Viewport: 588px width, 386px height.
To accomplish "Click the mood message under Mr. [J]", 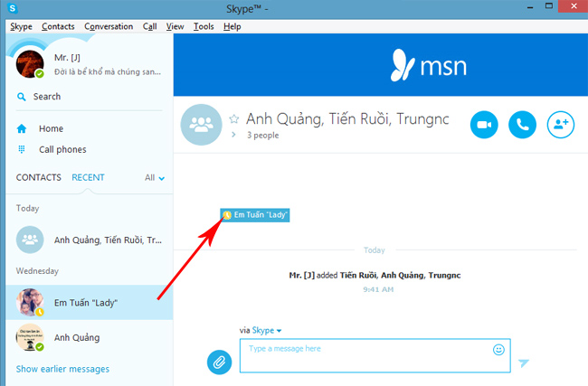I will tap(108, 72).
